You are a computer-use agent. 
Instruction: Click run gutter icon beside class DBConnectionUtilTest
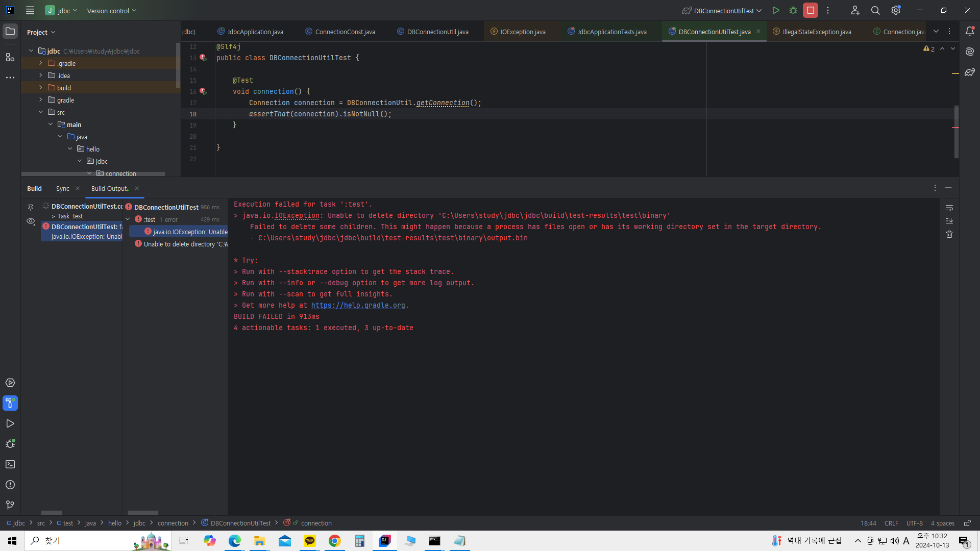pos(203,58)
